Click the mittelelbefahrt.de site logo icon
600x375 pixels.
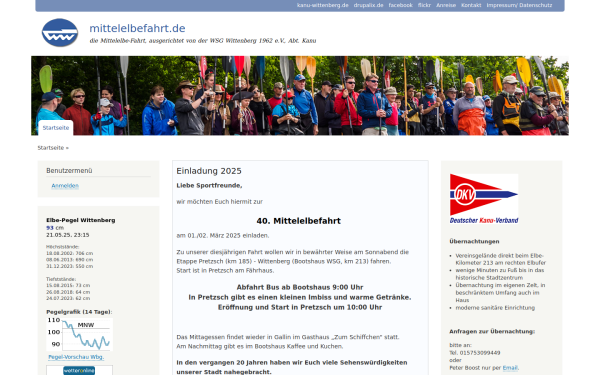pos(60,33)
